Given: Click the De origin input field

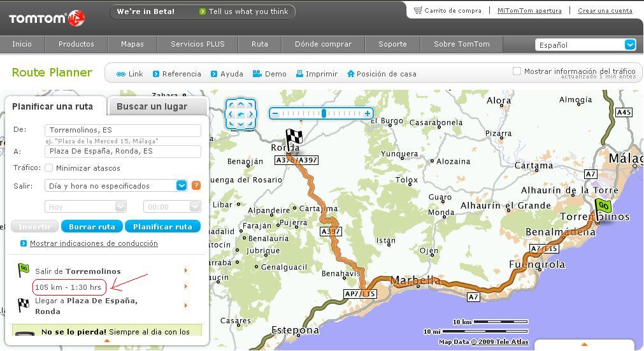Looking at the screenshot, I should coord(123,130).
